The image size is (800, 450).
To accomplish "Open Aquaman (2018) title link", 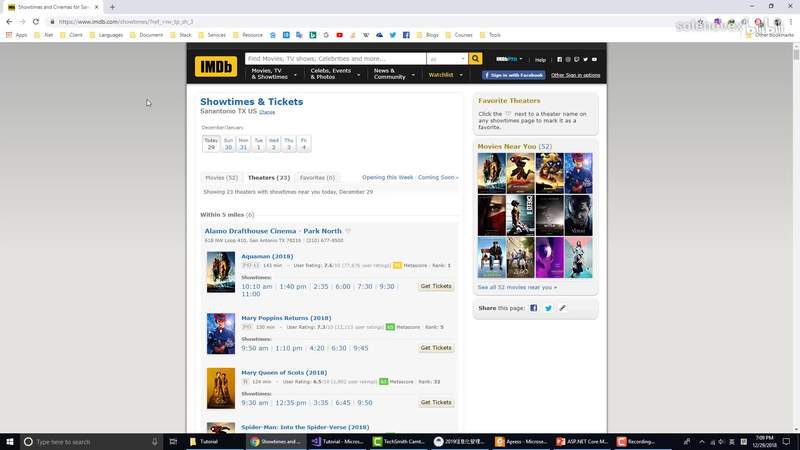I will (267, 257).
